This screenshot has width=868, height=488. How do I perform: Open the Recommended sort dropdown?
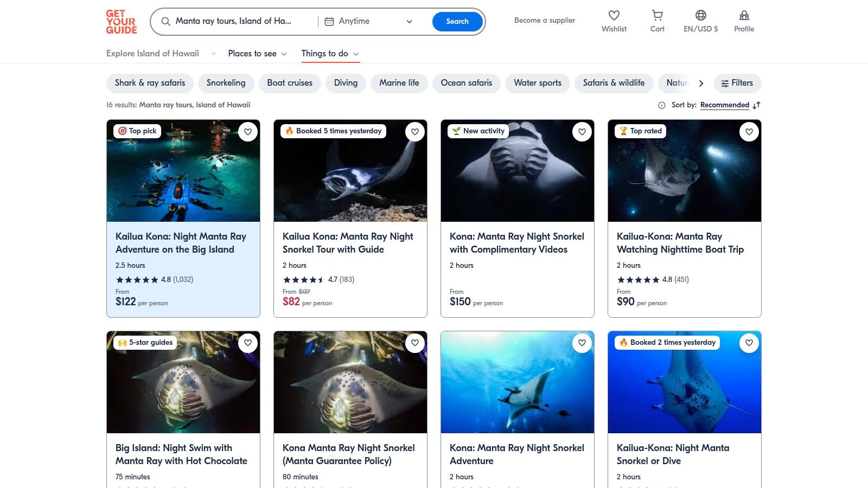pyautogui.click(x=724, y=105)
